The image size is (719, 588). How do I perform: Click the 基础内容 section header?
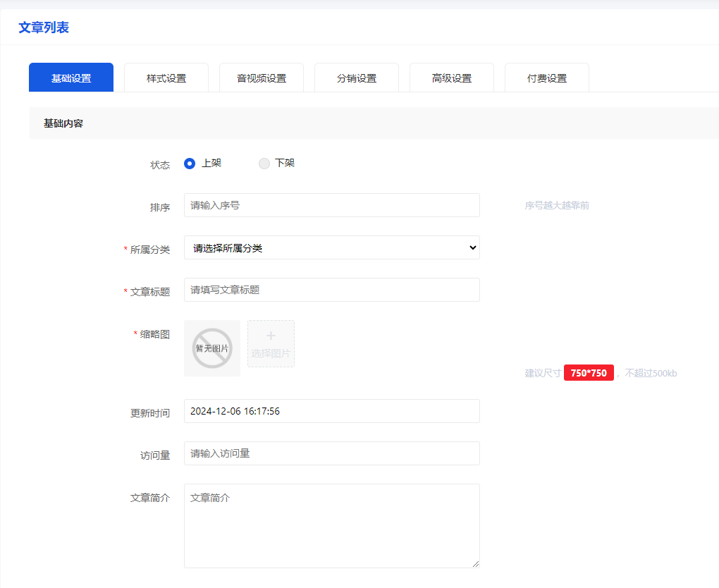click(63, 123)
